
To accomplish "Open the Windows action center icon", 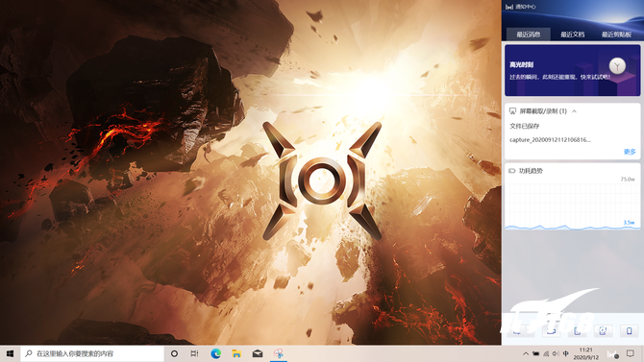I will click(x=631, y=353).
